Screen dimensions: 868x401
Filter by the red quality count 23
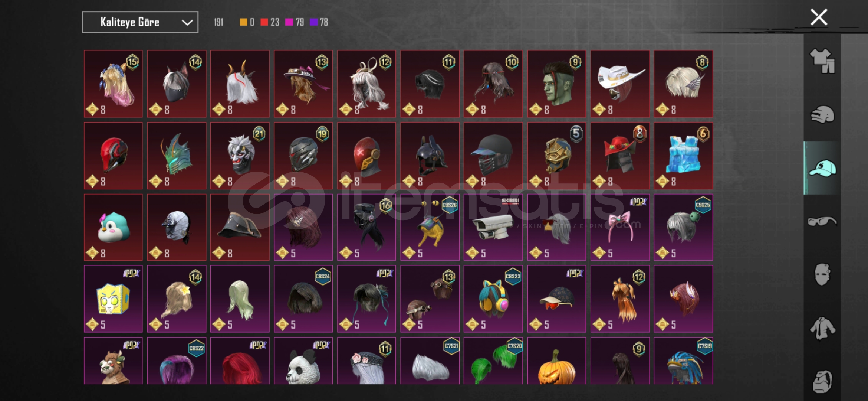[x=270, y=22]
